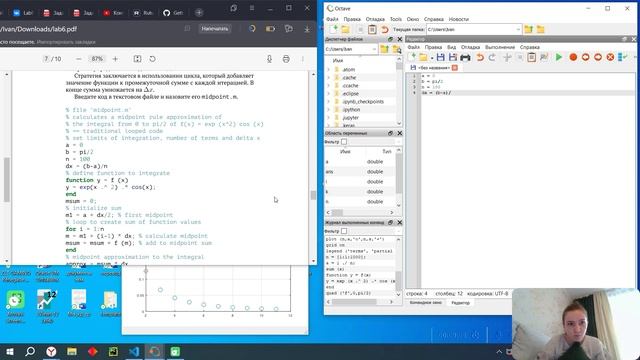Click the Напечатать button in browser
Screen dimensions: 640x360
point(215,29)
